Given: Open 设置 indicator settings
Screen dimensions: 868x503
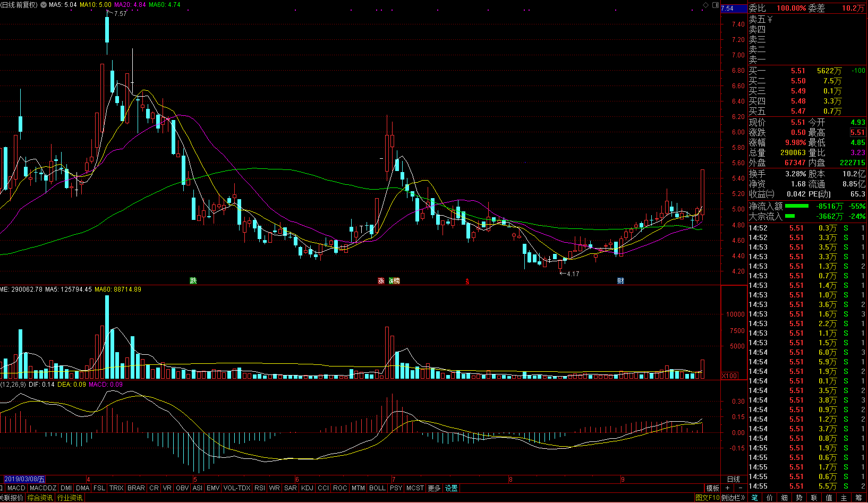Looking at the screenshot, I should coord(452,488).
